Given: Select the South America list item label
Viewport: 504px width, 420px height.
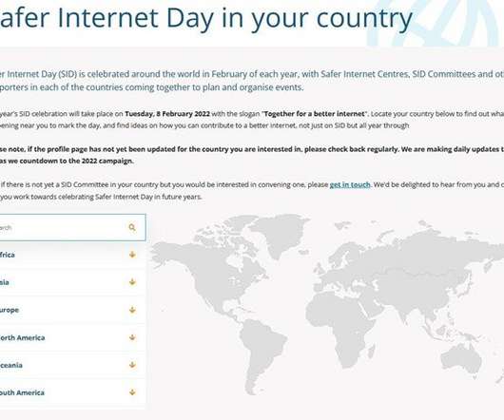Looking at the screenshot, I should [x=22, y=392].
